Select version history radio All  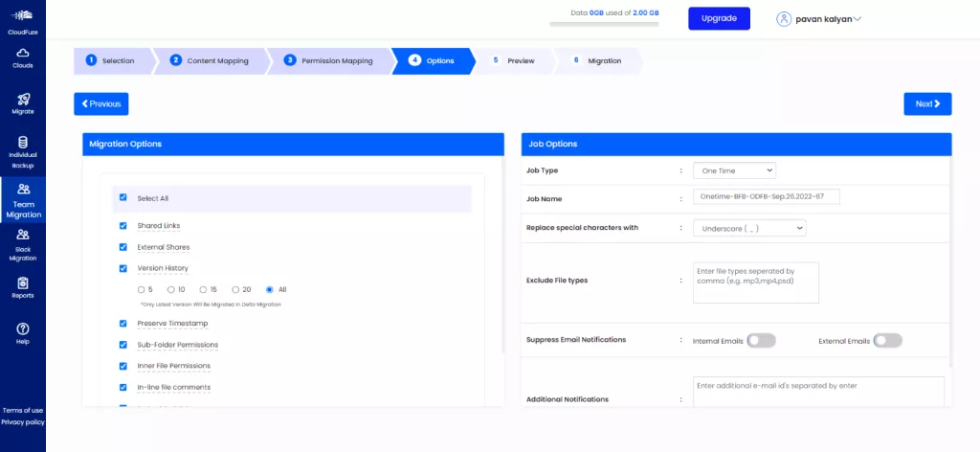(269, 289)
